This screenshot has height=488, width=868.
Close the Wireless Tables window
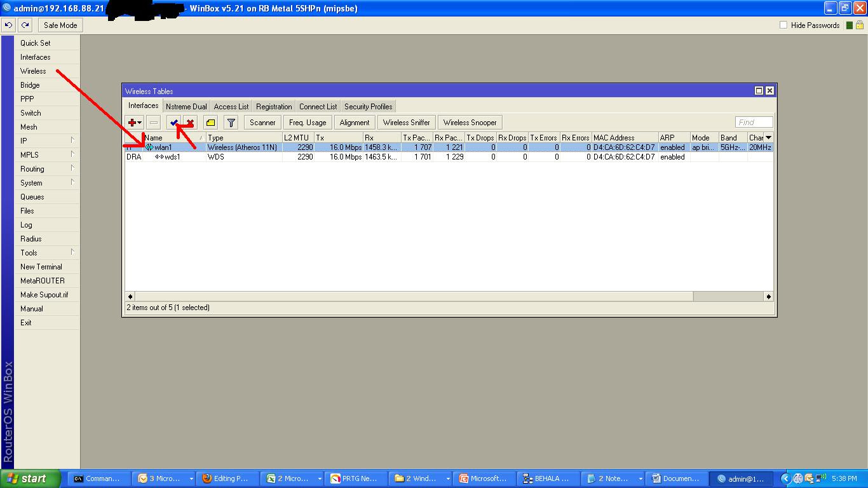click(770, 91)
